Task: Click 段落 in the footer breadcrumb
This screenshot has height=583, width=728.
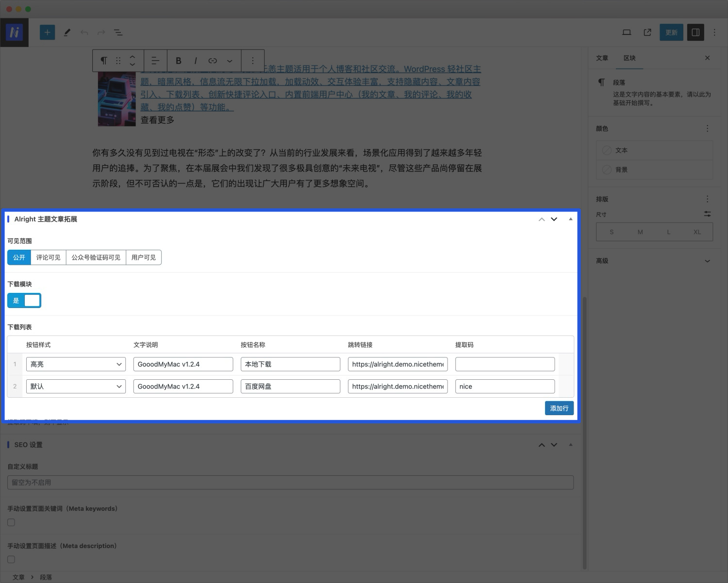Action: [x=46, y=577]
